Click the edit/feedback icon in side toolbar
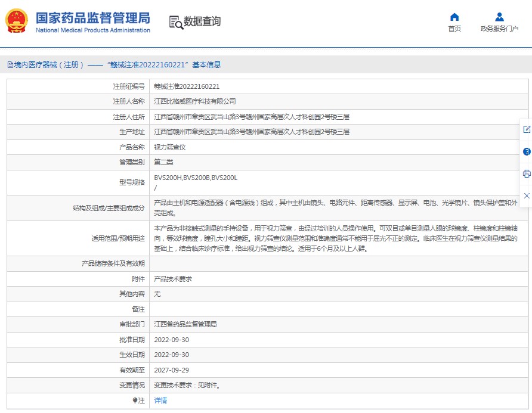Screen dimensions: 532x413 coord(526,129)
